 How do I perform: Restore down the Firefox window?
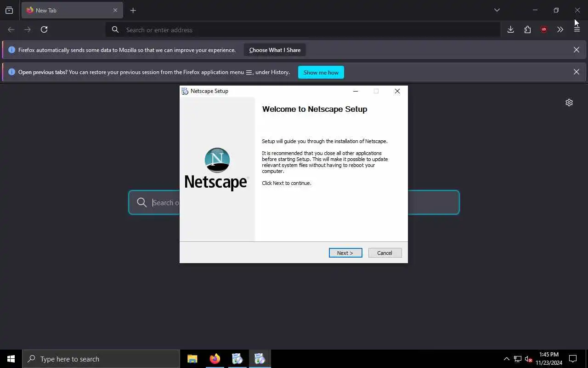pos(556,10)
